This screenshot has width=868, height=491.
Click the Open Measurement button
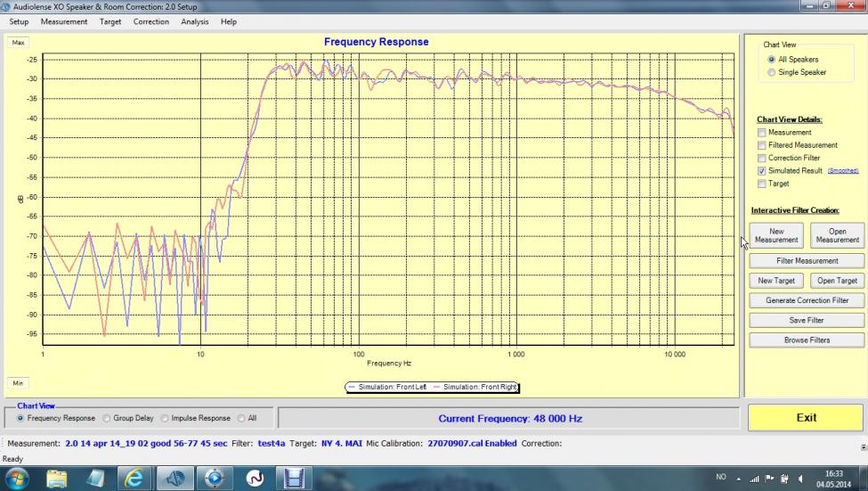point(837,235)
